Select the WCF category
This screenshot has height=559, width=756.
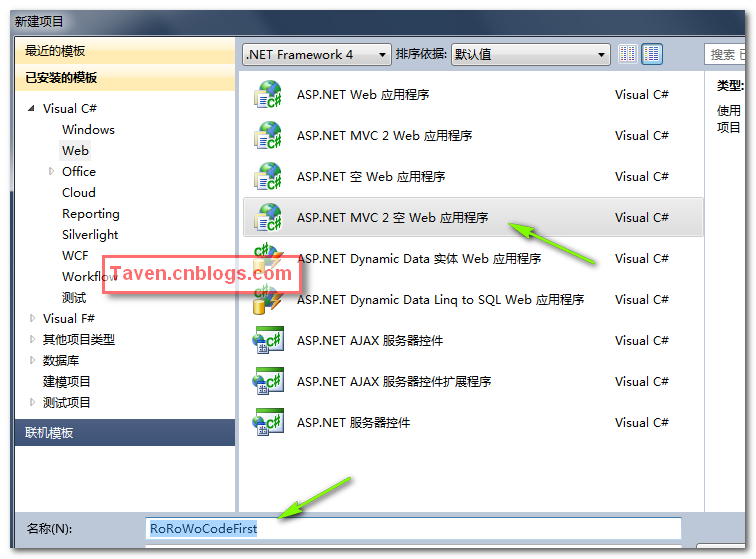75,256
